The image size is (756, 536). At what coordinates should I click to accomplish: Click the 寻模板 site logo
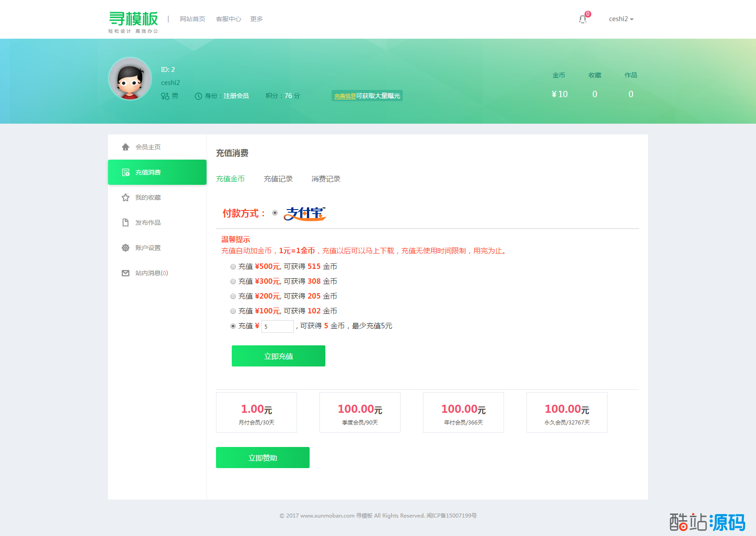(133, 21)
